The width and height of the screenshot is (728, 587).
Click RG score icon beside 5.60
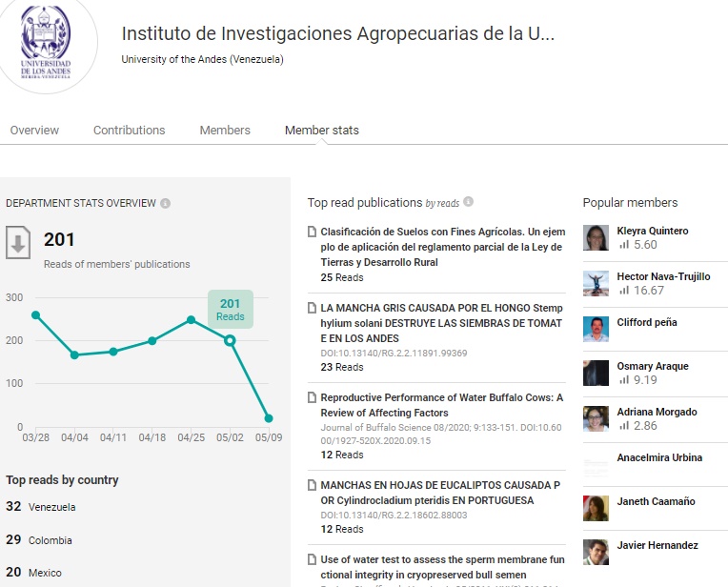624,244
